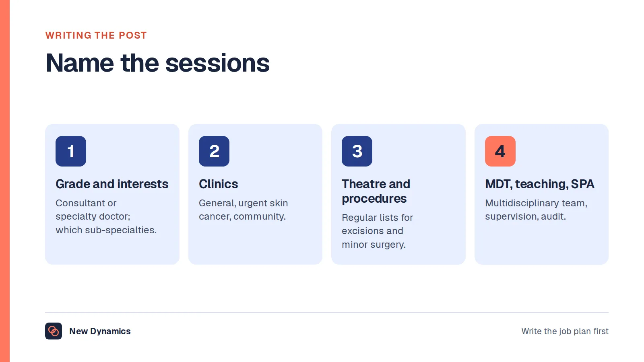
Task: Click empty area of the Clinics card
Action: (x=255, y=245)
